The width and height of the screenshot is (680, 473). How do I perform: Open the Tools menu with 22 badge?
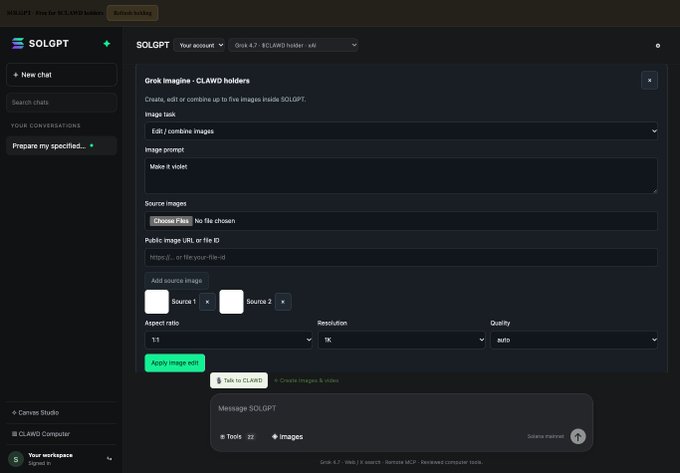[238, 437]
